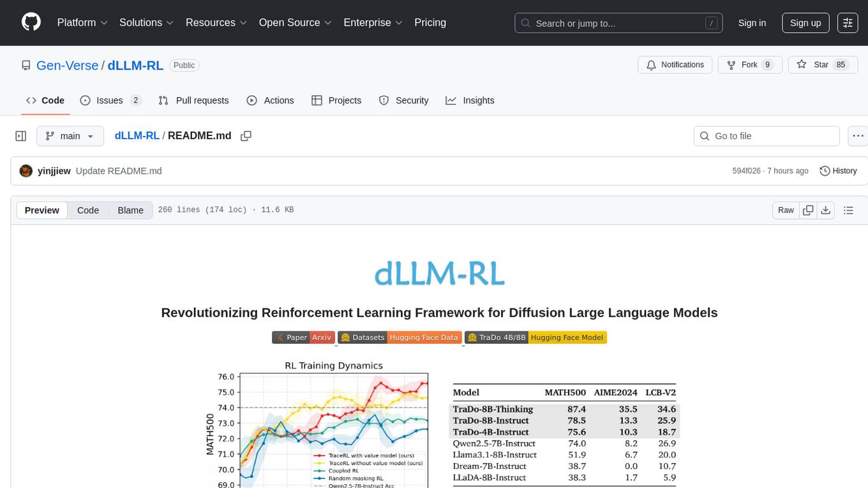Click the Fork count 9

[x=768, y=65]
